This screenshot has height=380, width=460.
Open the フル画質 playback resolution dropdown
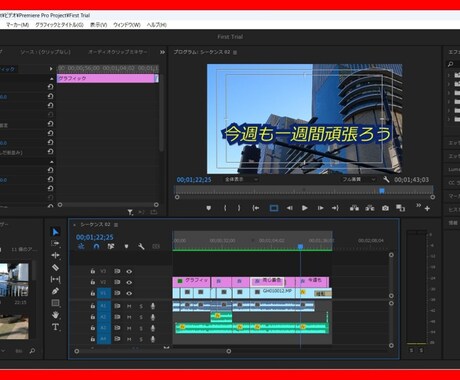tap(359, 179)
